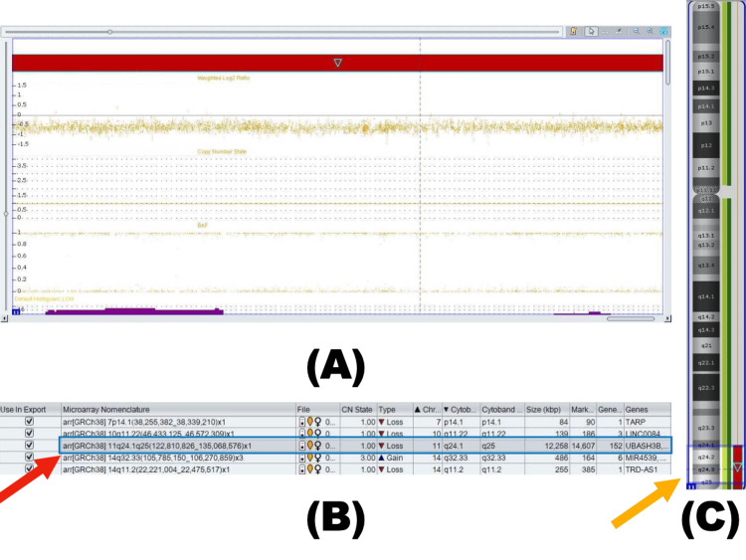Click the female symbol icon in 14q11.2 row

point(318,469)
